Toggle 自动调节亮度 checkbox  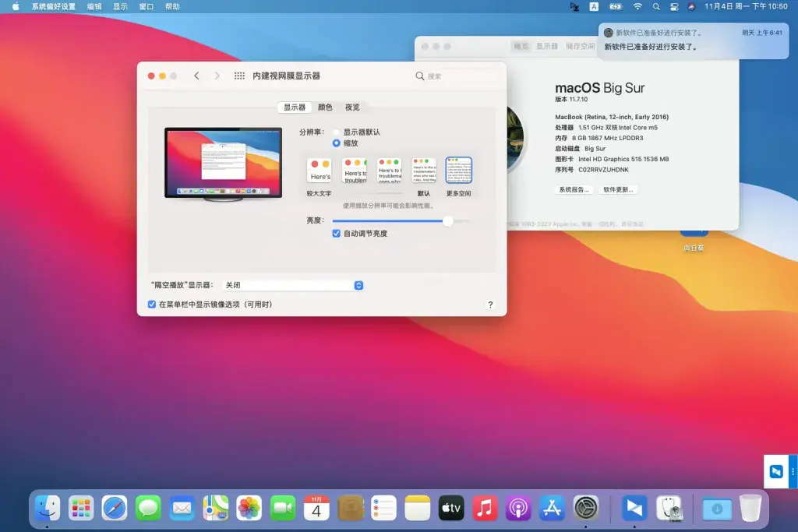[x=336, y=234]
